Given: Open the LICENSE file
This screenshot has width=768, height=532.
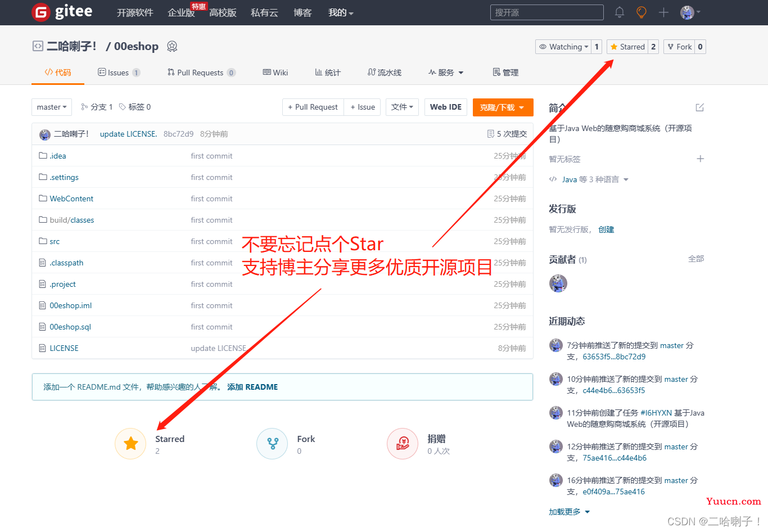Looking at the screenshot, I should click(x=64, y=348).
